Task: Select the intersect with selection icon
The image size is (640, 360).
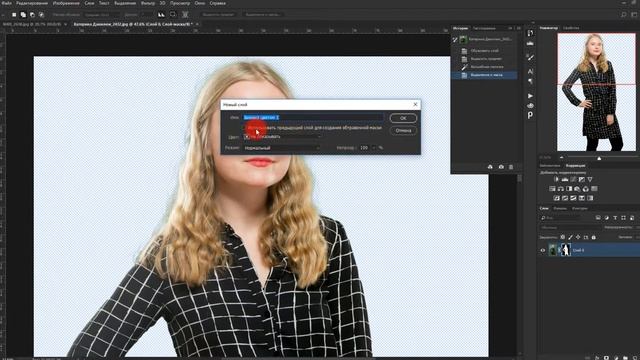Action: [41, 15]
